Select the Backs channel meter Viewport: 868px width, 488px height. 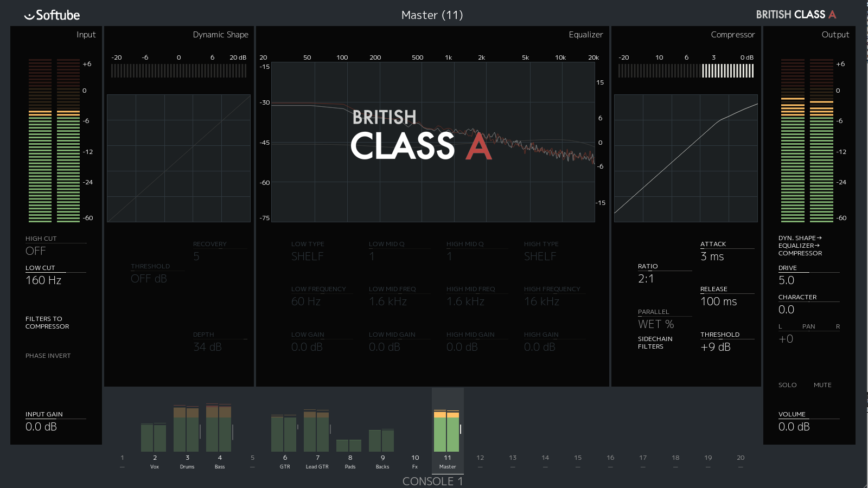(382, 440)
